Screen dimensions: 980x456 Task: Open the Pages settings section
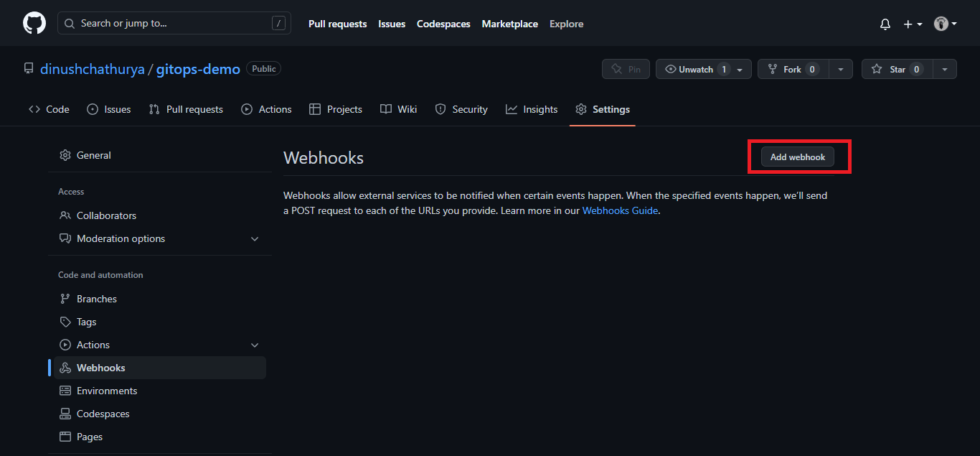click(x=88, y=436)
